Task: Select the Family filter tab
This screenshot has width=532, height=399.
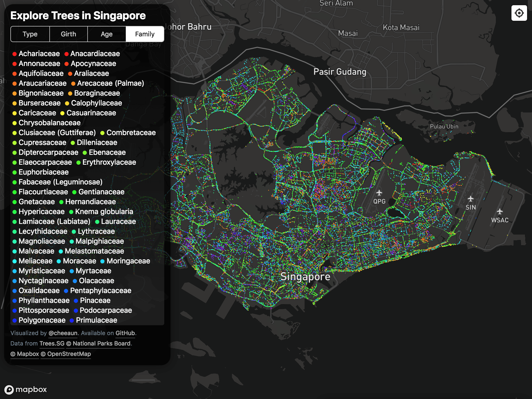Action: click(145, 34)
